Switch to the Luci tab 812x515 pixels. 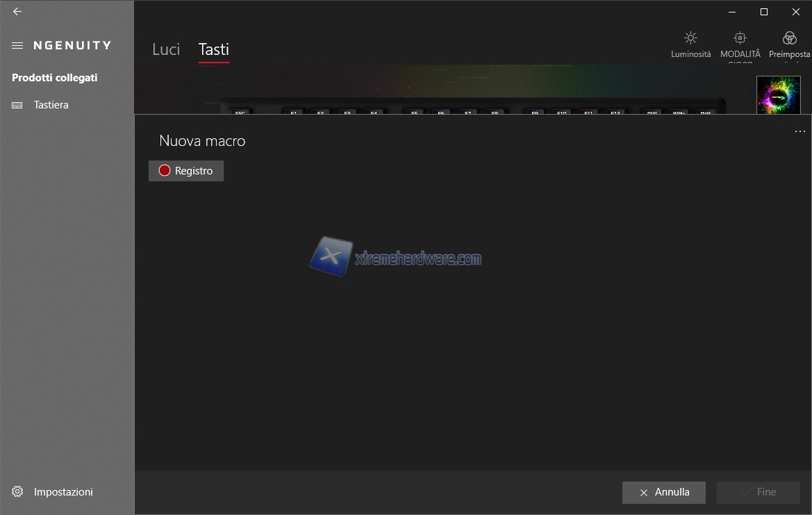[166, 49]
